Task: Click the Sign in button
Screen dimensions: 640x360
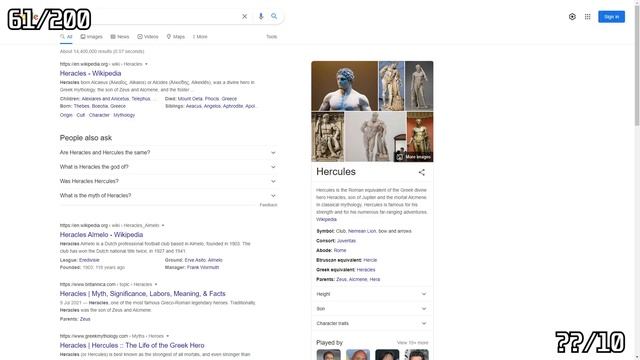Action: [611, 17]
